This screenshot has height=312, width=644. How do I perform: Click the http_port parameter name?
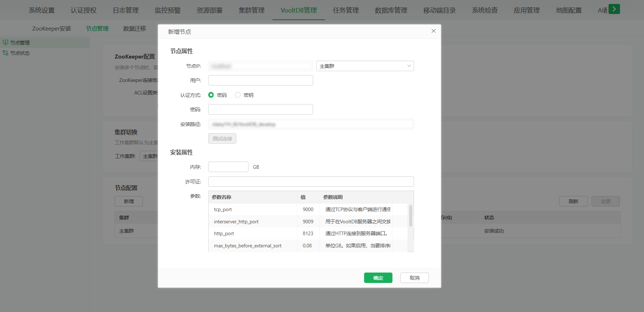[224, 233]
